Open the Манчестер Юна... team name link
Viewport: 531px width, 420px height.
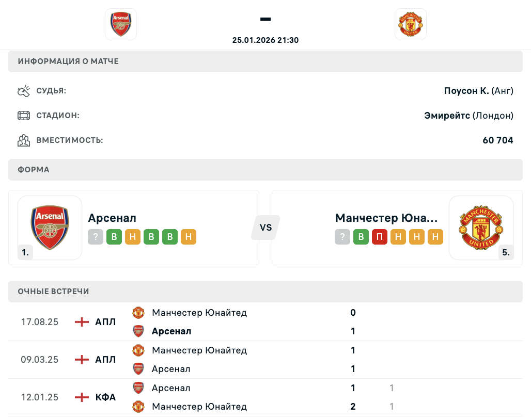point(386,218)
